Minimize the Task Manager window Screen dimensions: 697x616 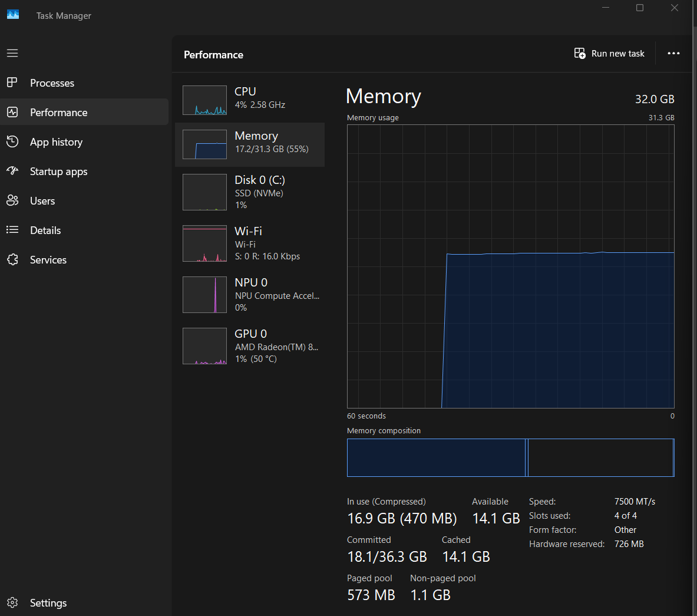pyautogui.click(x=606, y=8)
